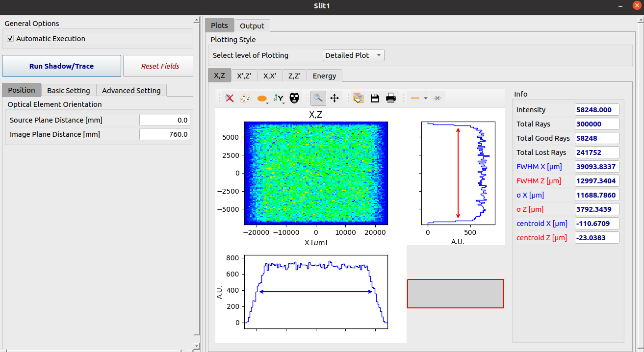Viewport: 644px width, 352px height.
Task: Copy the plot snapshot to clipboard
Action: click(x=359, y=99)
